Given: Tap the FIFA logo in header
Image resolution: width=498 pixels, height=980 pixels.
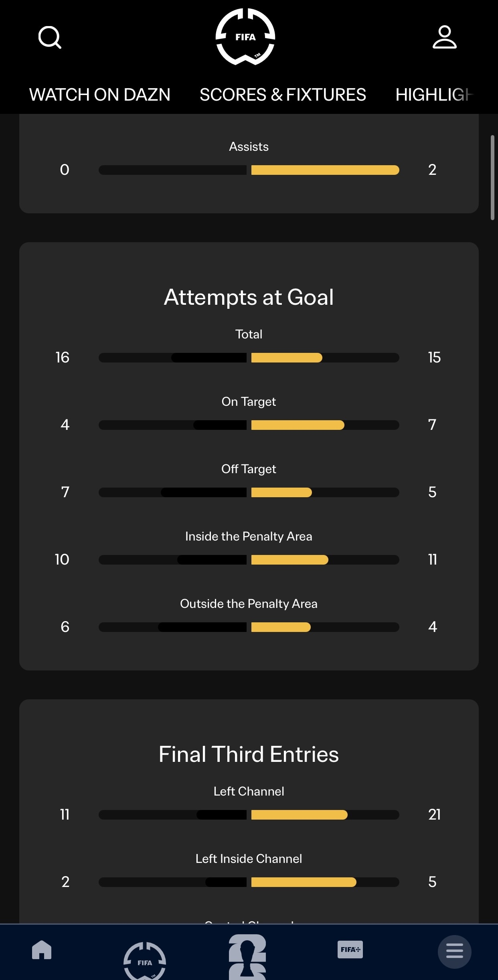Looking at the screenshot, I should point(245,37).
